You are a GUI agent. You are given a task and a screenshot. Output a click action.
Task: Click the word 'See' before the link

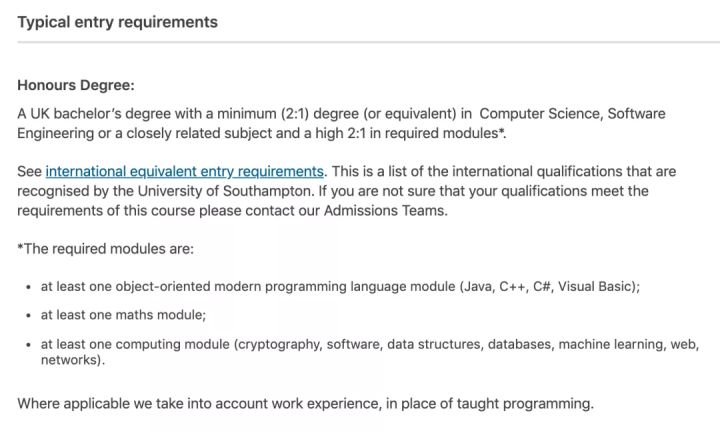pyautogui.click(x=29, y=172)
